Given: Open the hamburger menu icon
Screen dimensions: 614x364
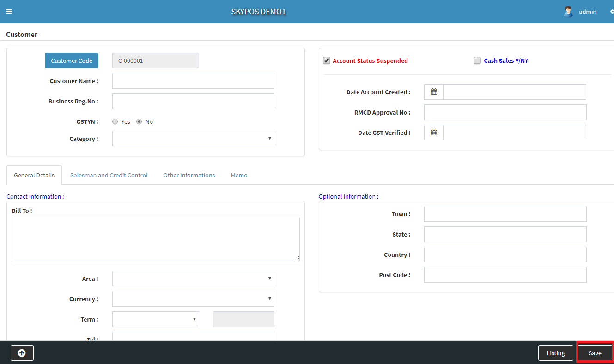Looking at the screenshot, I should 9,12.
